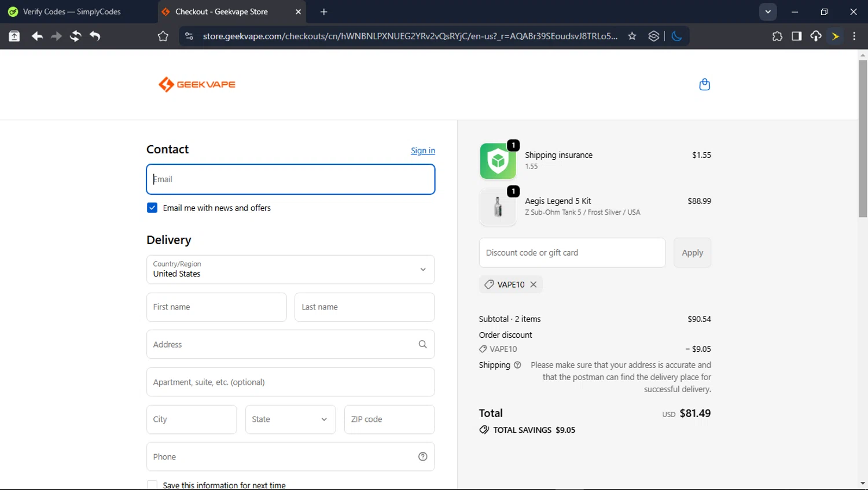
Task: Click the Shipping insurance product name
Action: [x=558, y=155]
